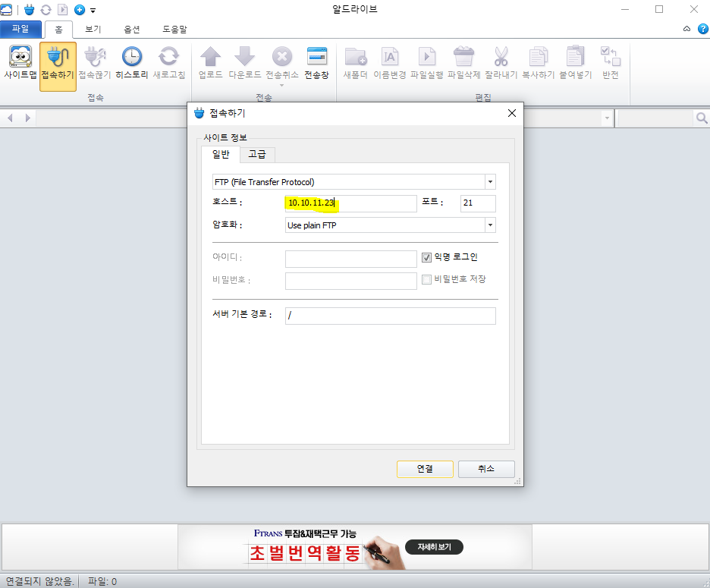Open the address bar path dropdown

click(607, 118)
